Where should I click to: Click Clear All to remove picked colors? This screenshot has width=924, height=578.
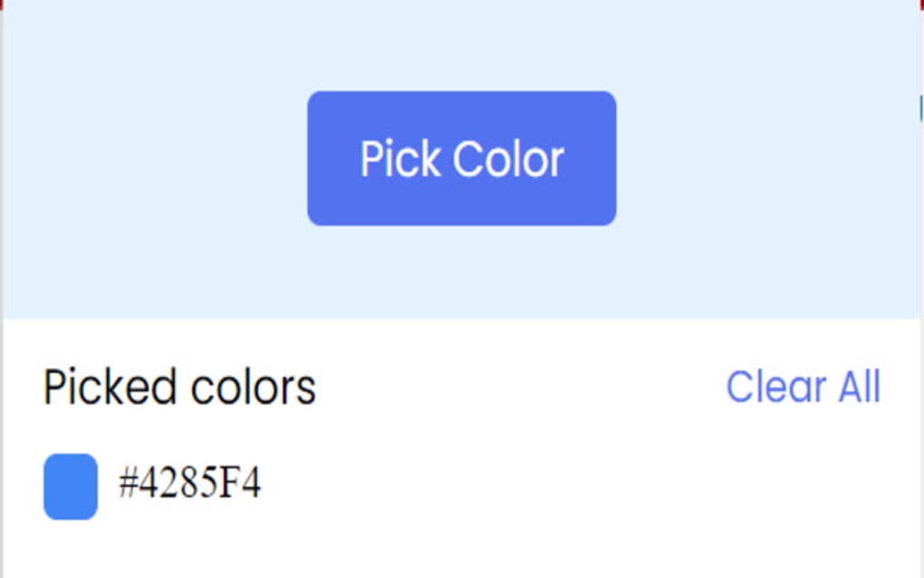tap(805, 386)
